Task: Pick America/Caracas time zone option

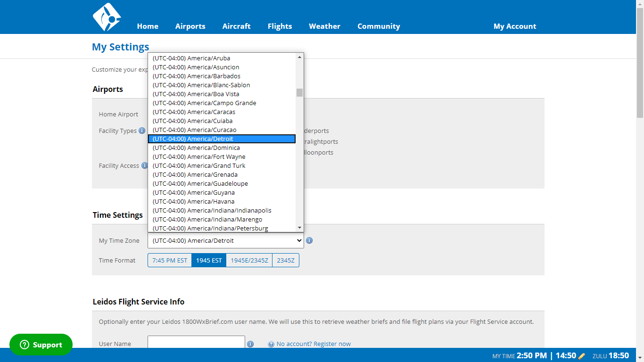Action: tap(194, 112)
